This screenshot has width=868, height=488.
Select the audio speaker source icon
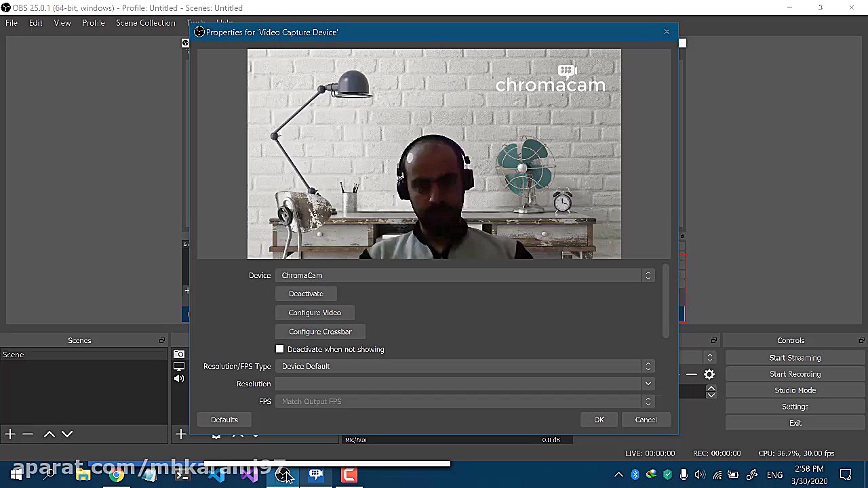coord(179,378)
